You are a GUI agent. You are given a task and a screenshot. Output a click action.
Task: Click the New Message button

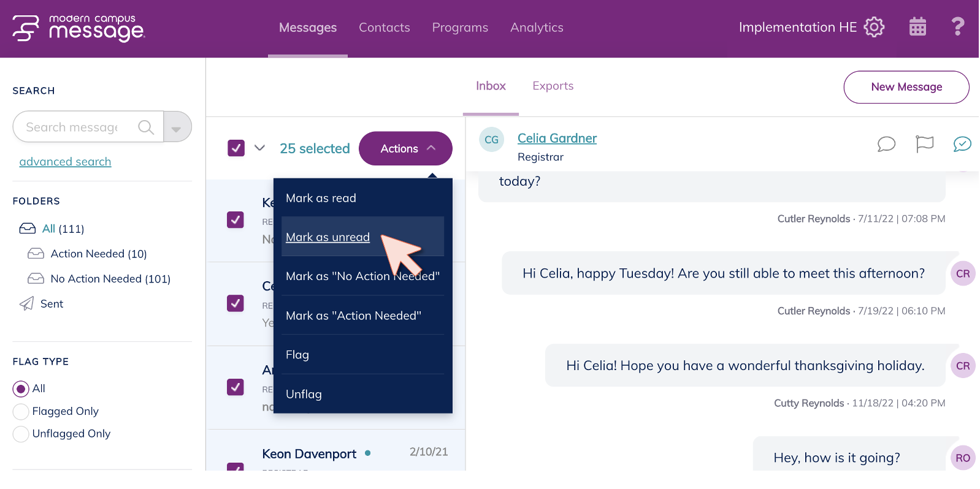pyautogui.click(x=906, y=87)
